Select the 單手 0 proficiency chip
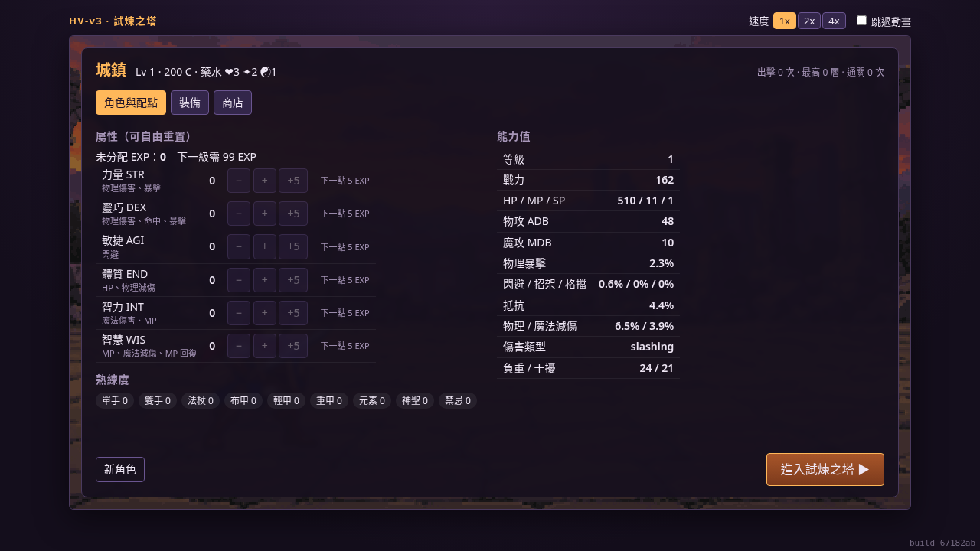The height and width of the screenshot is (551, 980). (x=115, y=400)
